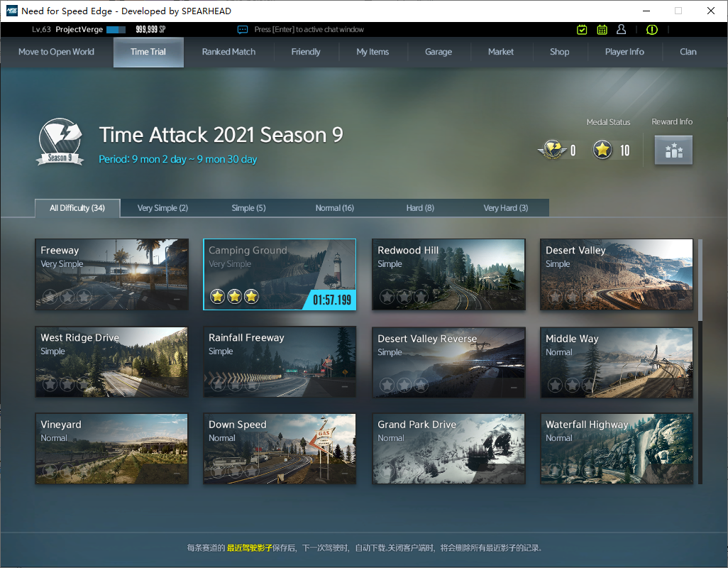Click the 'Lv.63' level indicator
Screen dimensions: 728x568
click(41, 29)
